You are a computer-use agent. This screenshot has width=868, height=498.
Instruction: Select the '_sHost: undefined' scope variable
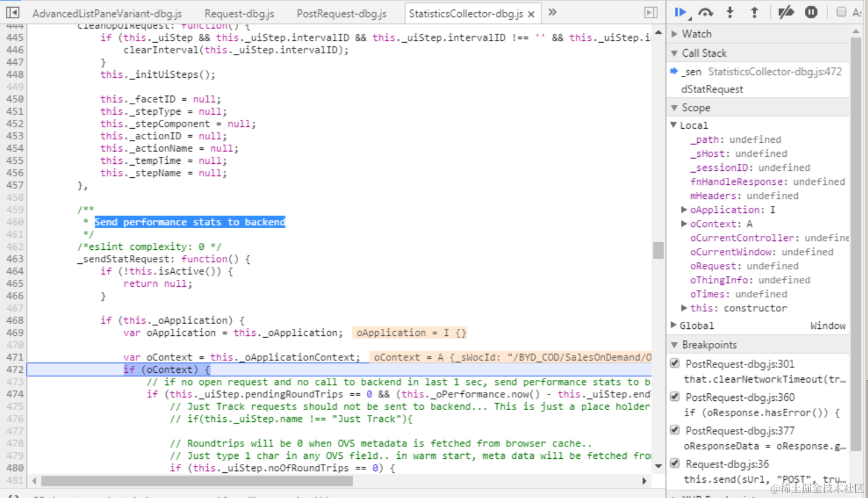click(739, 153)
